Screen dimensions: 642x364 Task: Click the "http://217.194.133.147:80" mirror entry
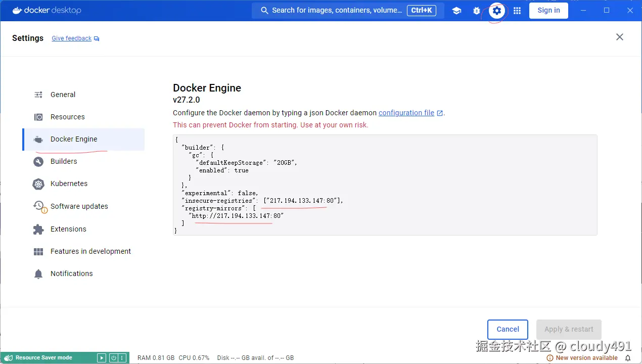click(x=236, y=216)
